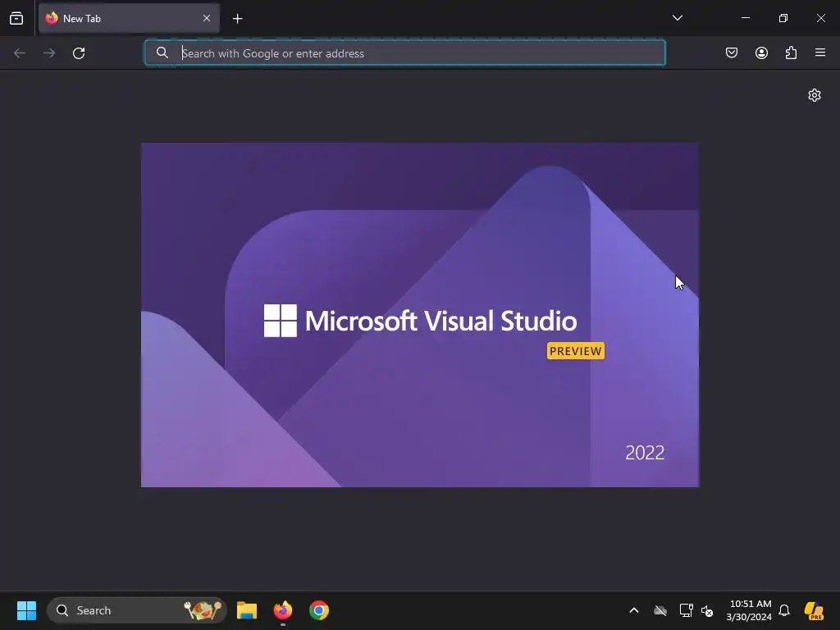Show hidden system tray icons
Screen dimensions: 840x630
tap(634, 610)
